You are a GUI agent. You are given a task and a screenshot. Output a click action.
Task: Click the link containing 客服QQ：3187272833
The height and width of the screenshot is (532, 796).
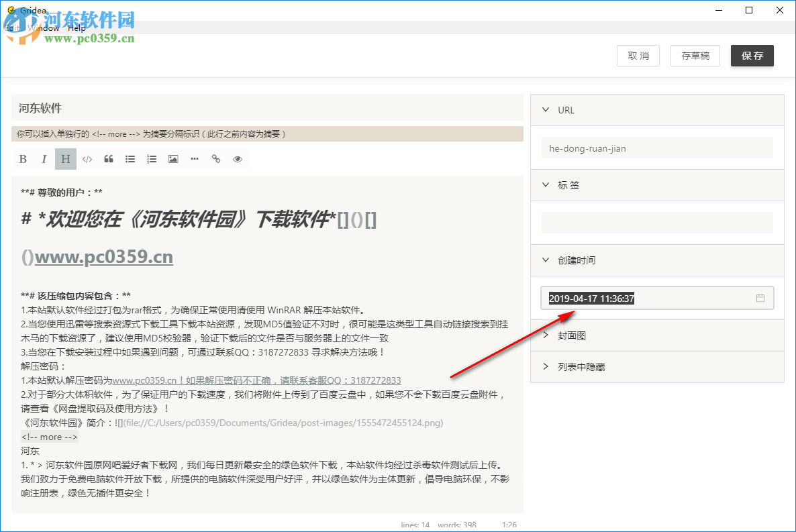[256, 380]
